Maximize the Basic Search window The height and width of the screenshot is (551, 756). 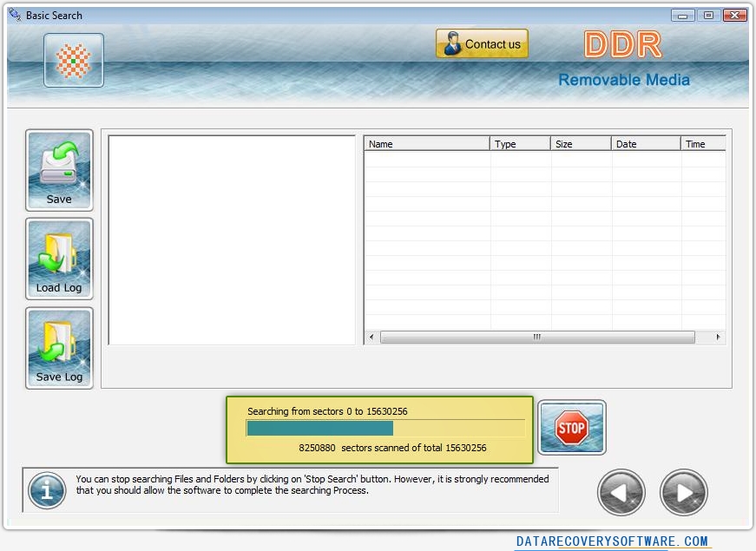(708, 16)
